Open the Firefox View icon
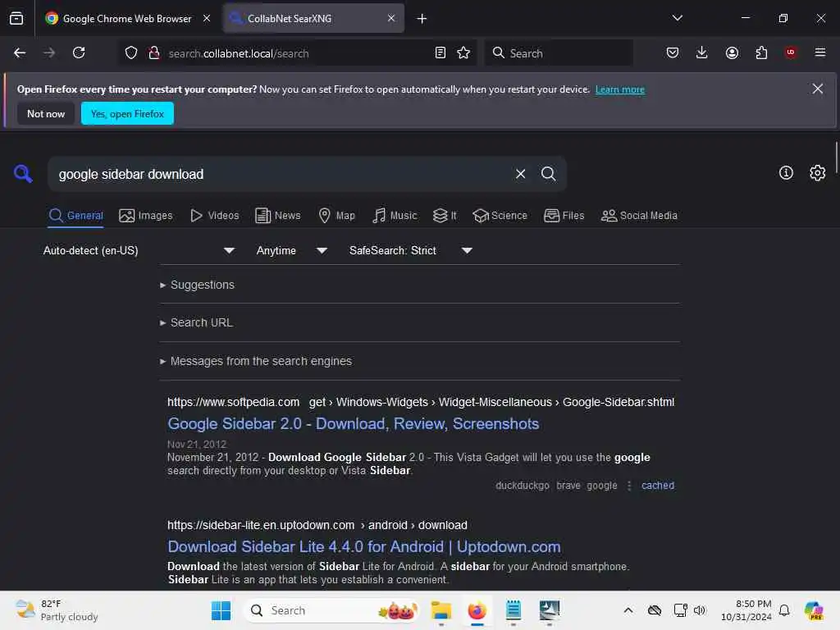The height and width of the screenshot is (630, 840). coord(16,18)
